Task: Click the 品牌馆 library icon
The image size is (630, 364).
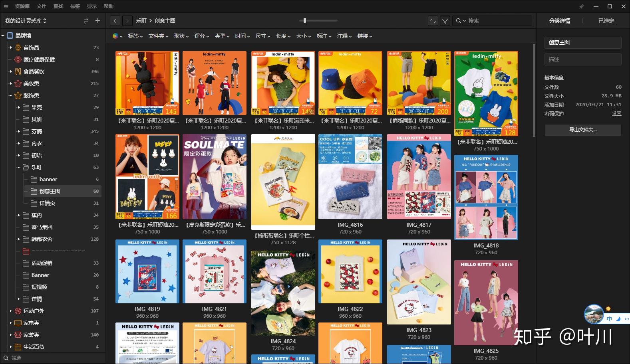Action: tap(10, 36)
